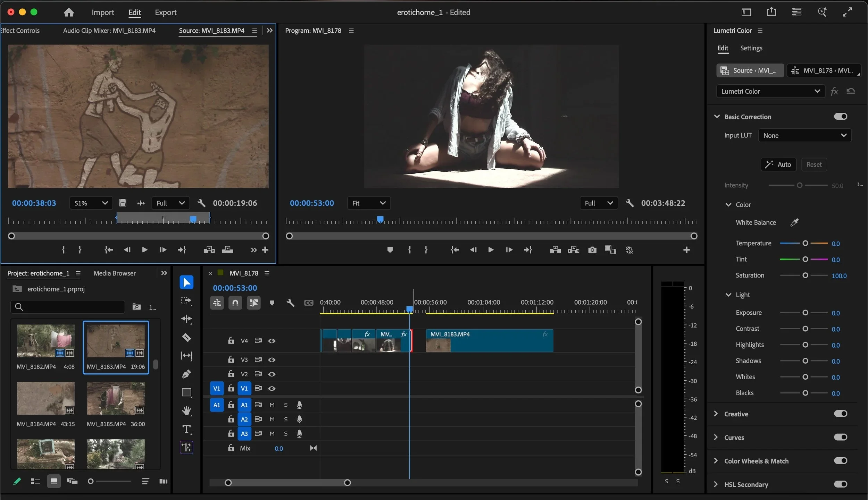
Task: Click the Auto color button
Action: 778,164
